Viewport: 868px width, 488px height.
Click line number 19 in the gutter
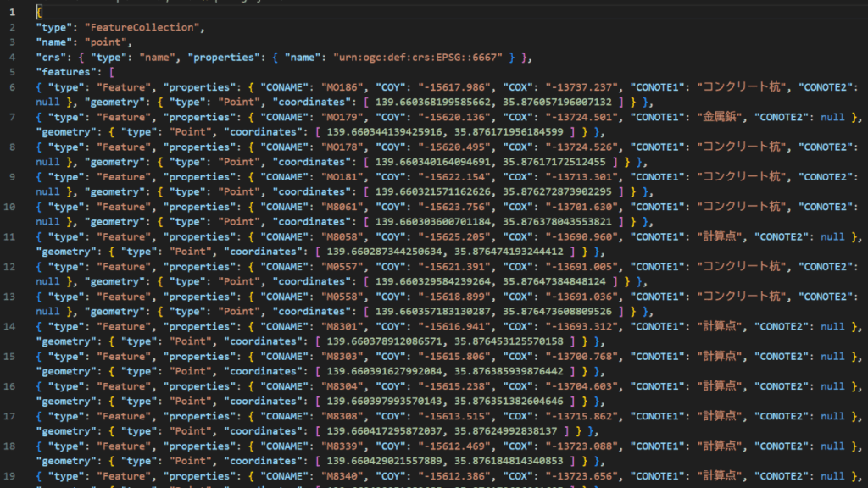9,475
